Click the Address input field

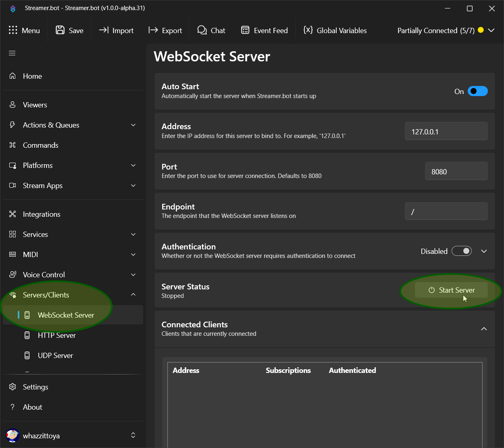pyautogui.click(x=446, y=132)
